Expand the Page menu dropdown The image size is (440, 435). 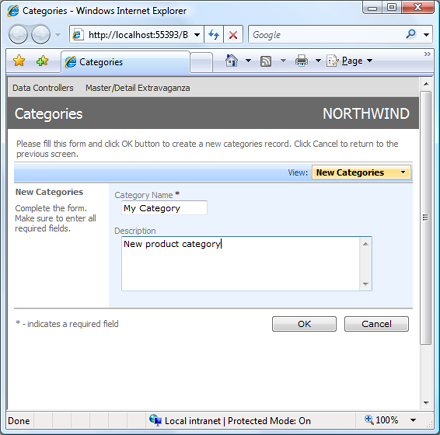pos(369,61)
